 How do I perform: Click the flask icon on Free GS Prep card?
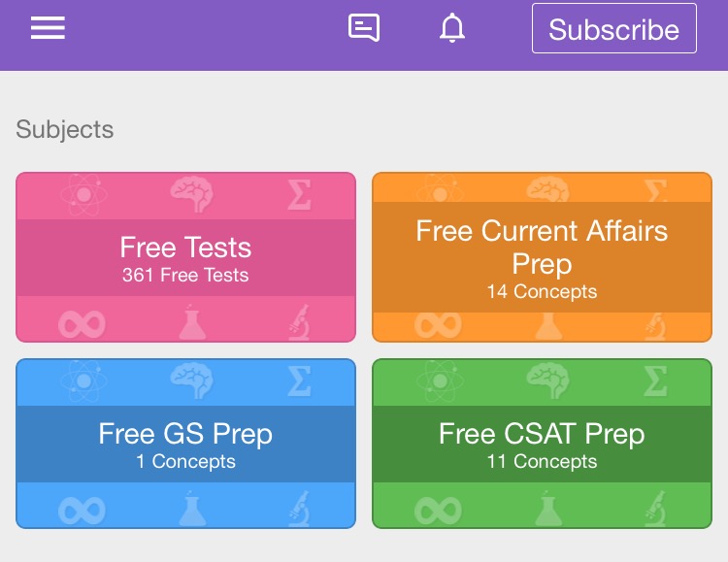(x=193, y=509)
